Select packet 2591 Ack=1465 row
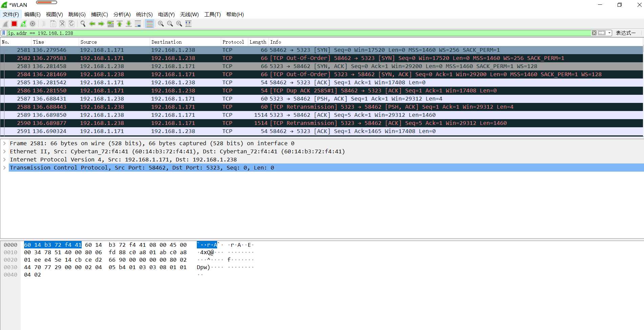Screen dimensions: 644x330 coord(321,131)
